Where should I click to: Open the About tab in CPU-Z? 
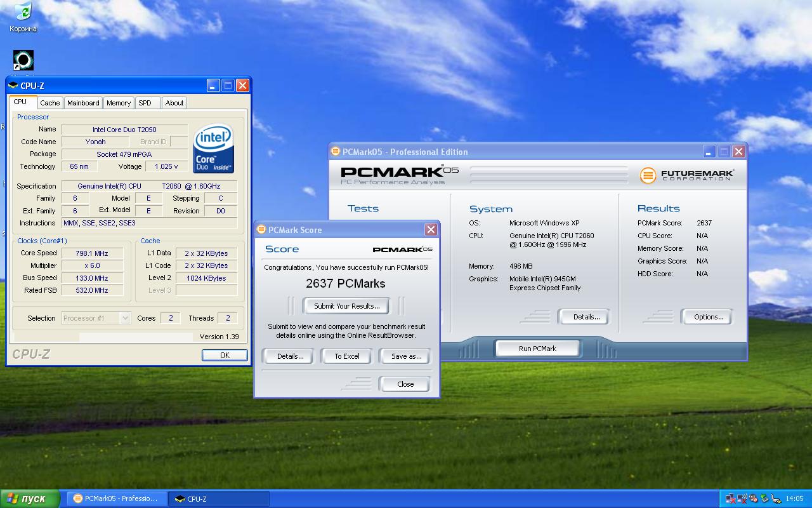tap(174, 103)
